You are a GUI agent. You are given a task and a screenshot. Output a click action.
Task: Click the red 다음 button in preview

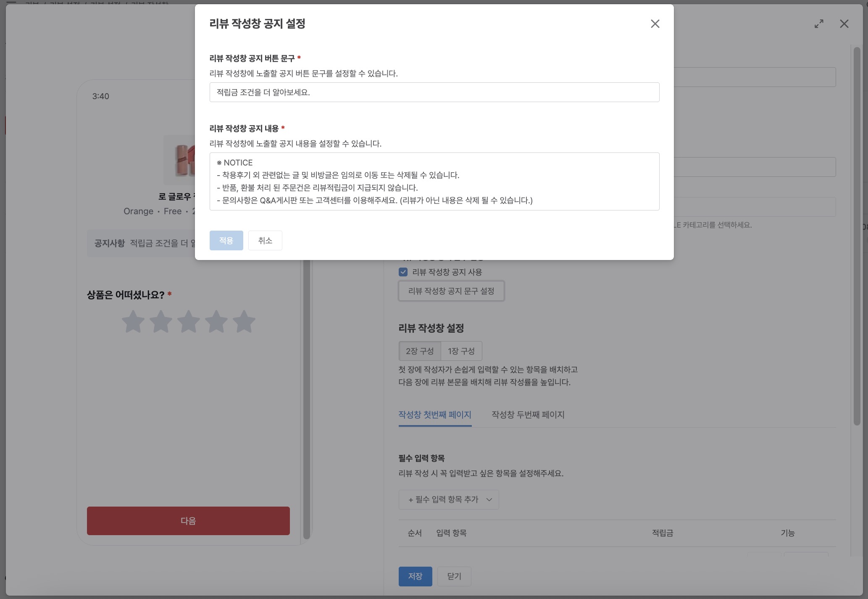(188, 521)
